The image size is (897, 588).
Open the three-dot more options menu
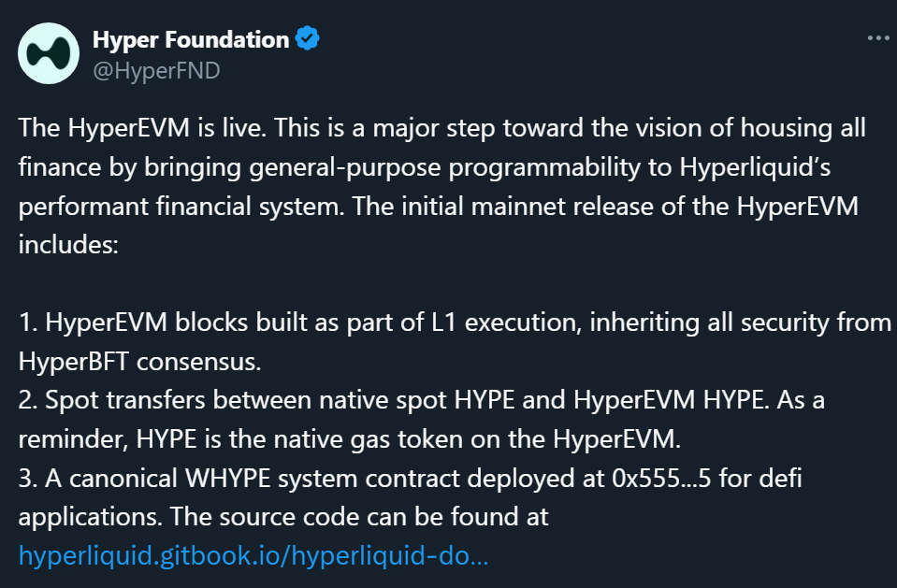878,37
